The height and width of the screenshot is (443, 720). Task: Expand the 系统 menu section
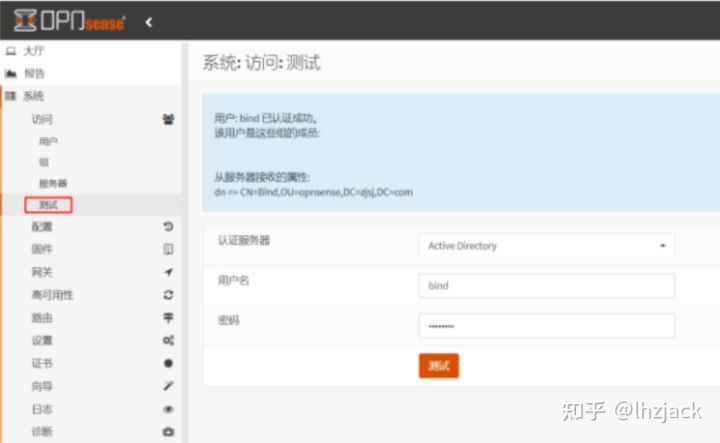[34, 96]
